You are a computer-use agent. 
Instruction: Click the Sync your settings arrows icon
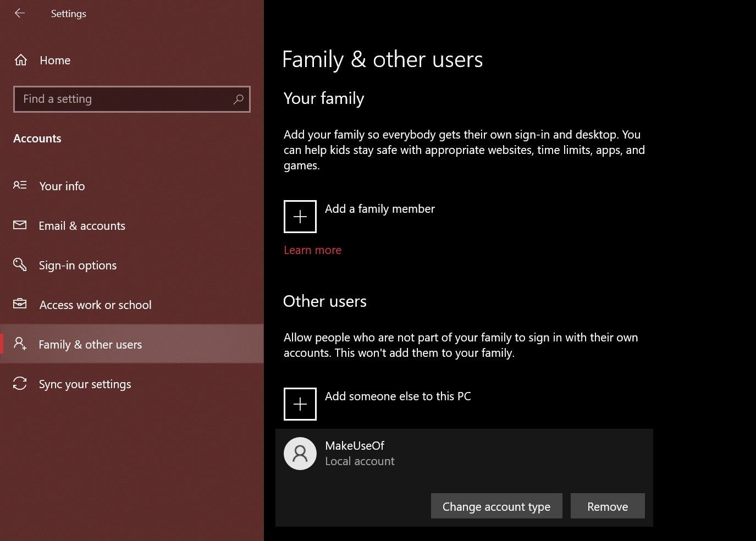coord(20,384)
